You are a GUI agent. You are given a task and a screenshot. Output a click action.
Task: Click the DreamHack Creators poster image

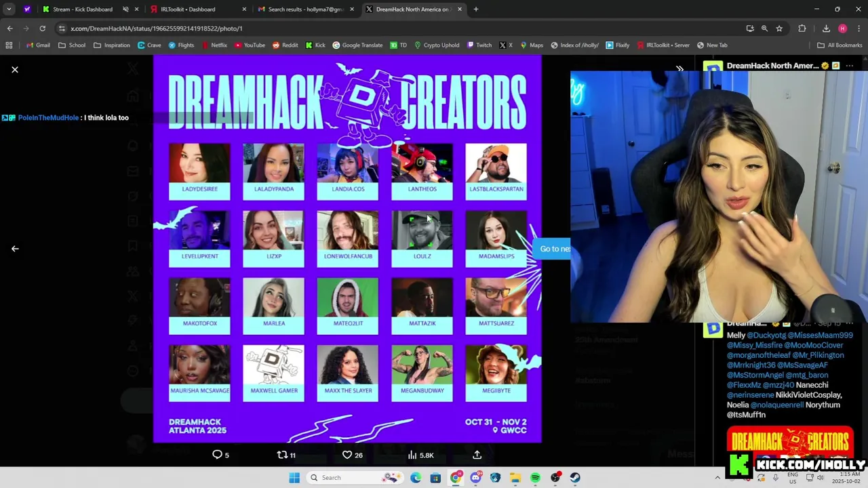(x=347, y=249)
